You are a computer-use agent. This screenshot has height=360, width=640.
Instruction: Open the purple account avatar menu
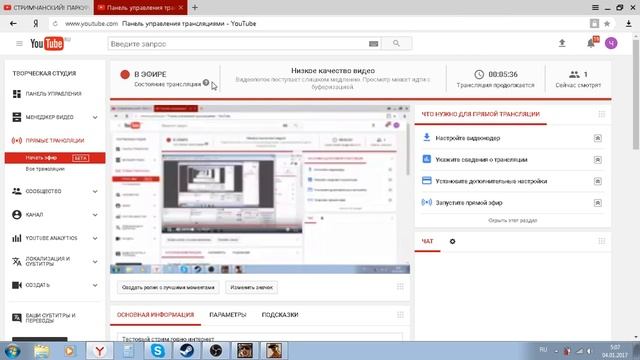tap(611, 43)
